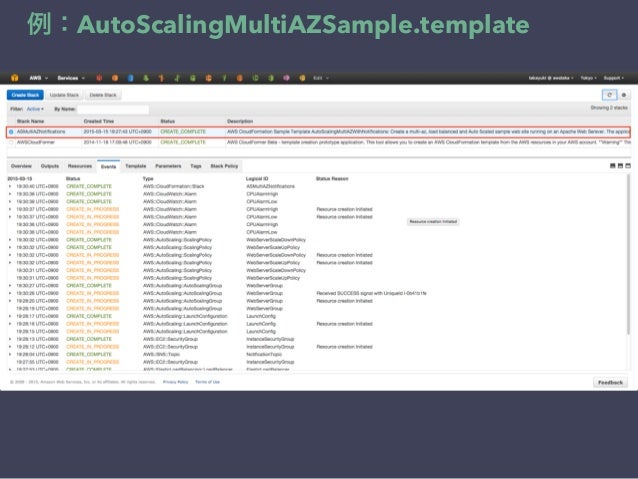Viewport: 638px width, 479px height.
Task: Click the events list vertical scrollbar
Action: pyautogui.click(x=629, y=252)
